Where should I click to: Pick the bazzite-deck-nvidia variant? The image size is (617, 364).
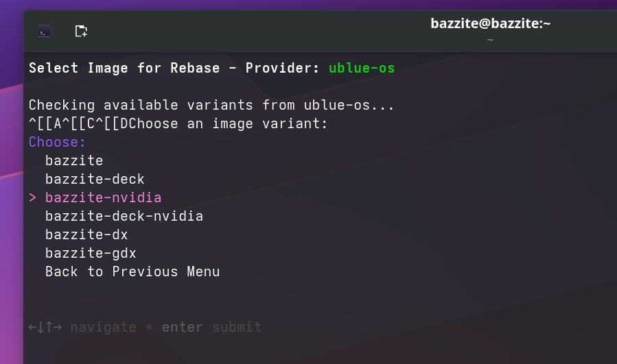(x=124, y=216)
